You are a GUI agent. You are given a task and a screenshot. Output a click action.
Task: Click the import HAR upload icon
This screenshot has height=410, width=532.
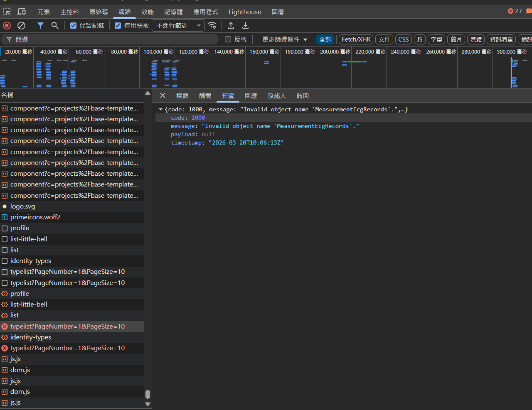click(231, 26)
